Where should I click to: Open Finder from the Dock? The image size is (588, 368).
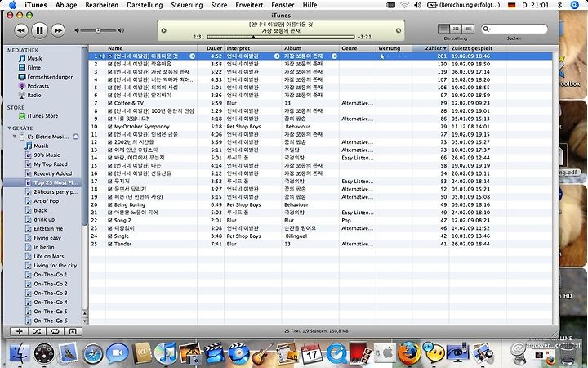[19, 353]
